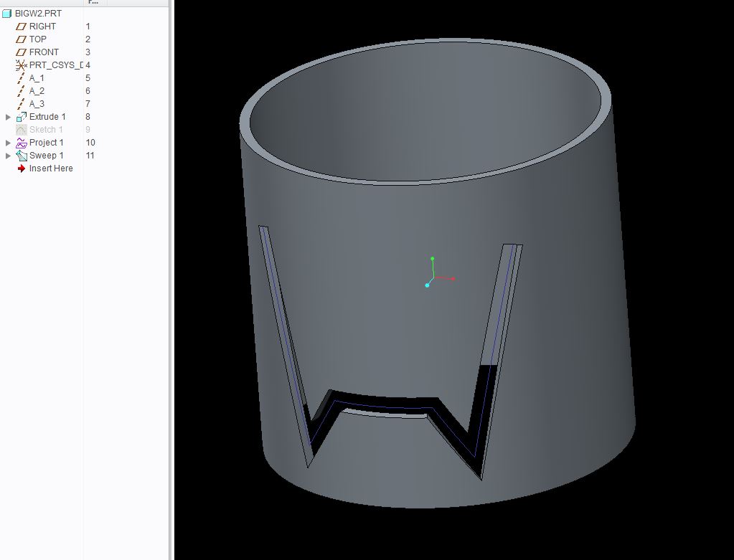The height and width of the screenshot is (560, 734).
Task: Select the greyed Sketch 1 entry
Action: tap(46, 130)
